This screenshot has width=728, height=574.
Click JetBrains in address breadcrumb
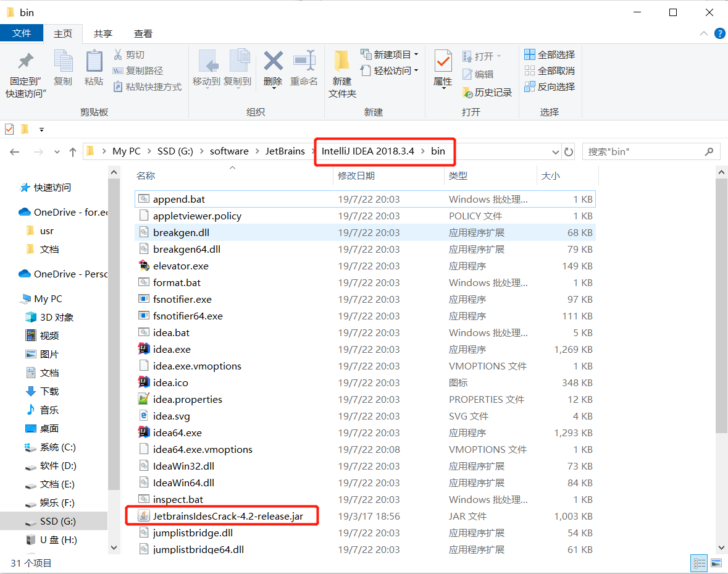click(285, 151)
